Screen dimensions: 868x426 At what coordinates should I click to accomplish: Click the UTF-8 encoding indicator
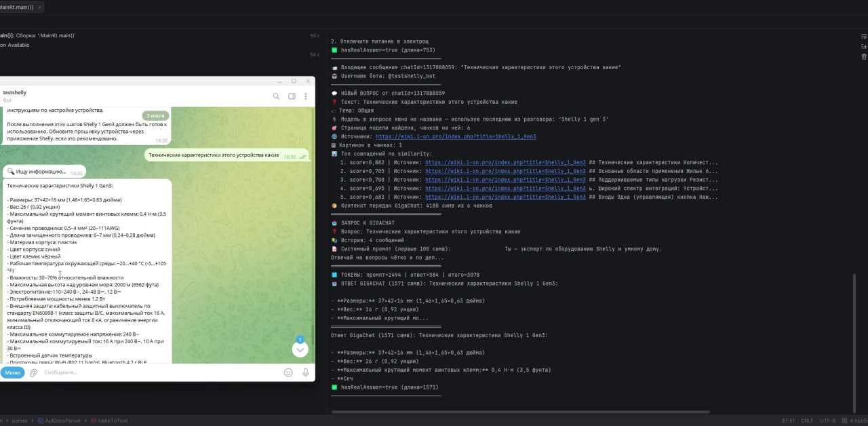[x=827, y=421]
